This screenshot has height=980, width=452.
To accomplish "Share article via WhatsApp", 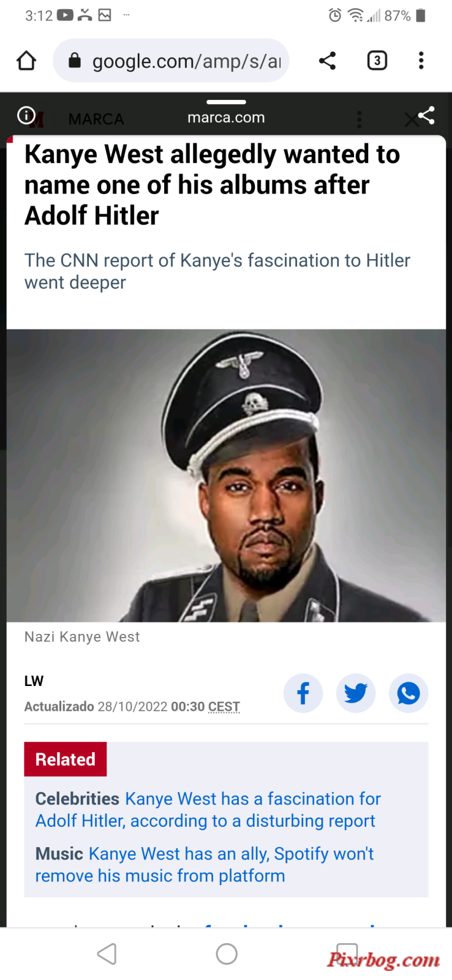I will (x=409, y=693).
